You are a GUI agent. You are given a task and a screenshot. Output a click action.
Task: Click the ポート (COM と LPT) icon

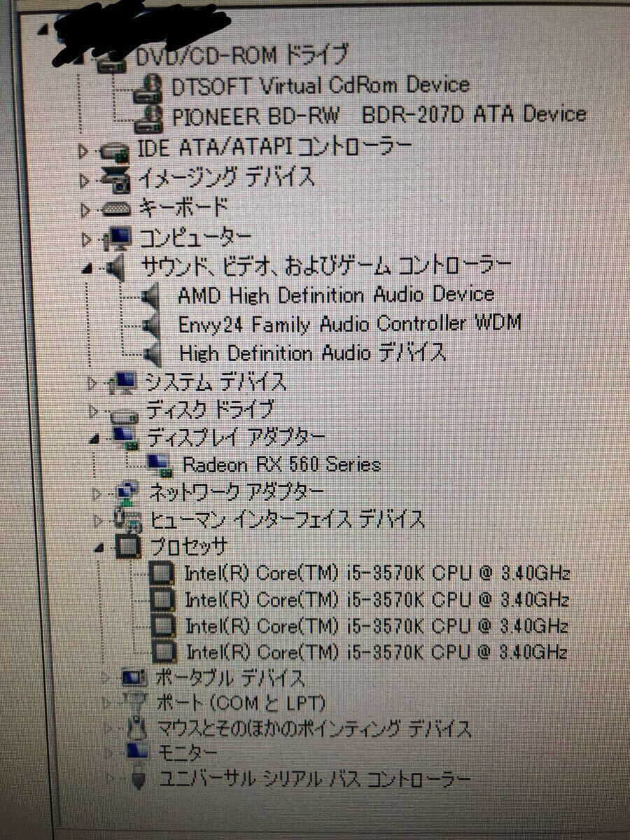[x=134, y=701]
